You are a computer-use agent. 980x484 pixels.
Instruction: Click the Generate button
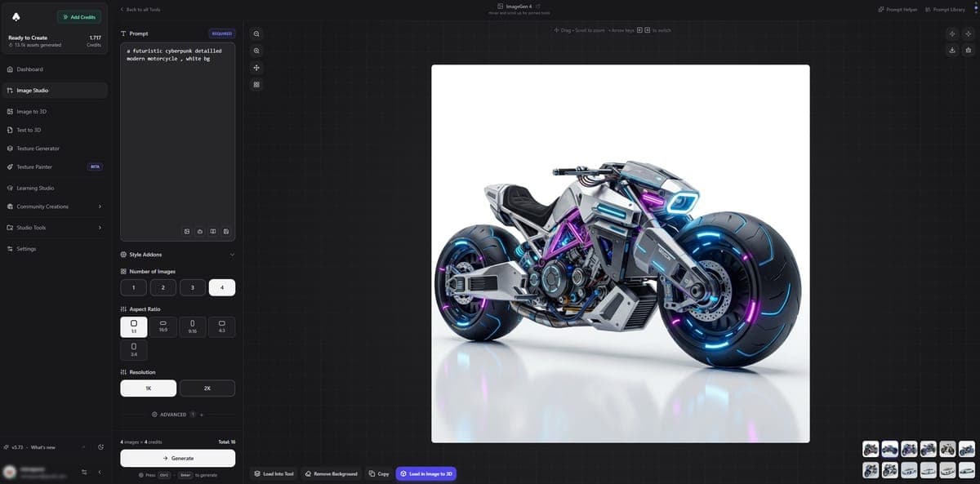[177, 458]
